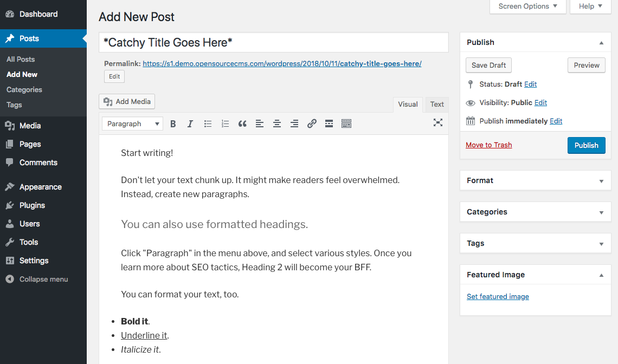618x364 pixels.
Task: Expand the Categories panel
Action: coord(535,212)
